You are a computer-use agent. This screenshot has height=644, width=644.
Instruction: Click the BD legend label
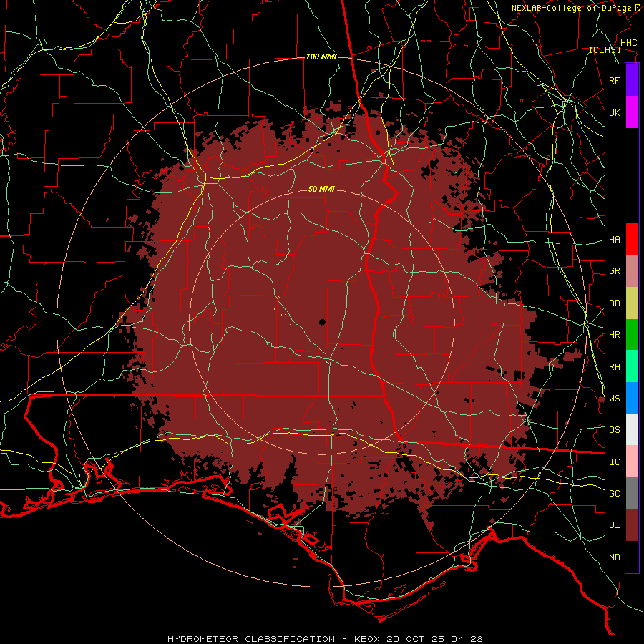(x=615, y=303)
